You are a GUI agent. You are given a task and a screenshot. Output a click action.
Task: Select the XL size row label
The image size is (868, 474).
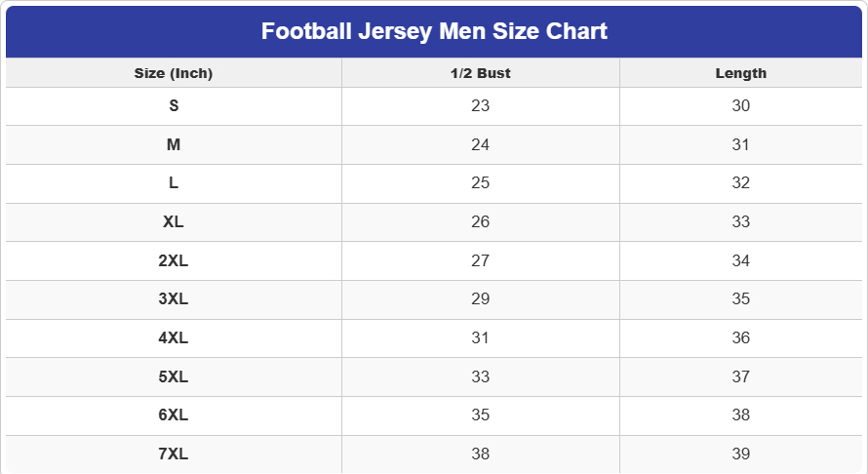coord(174,221)
